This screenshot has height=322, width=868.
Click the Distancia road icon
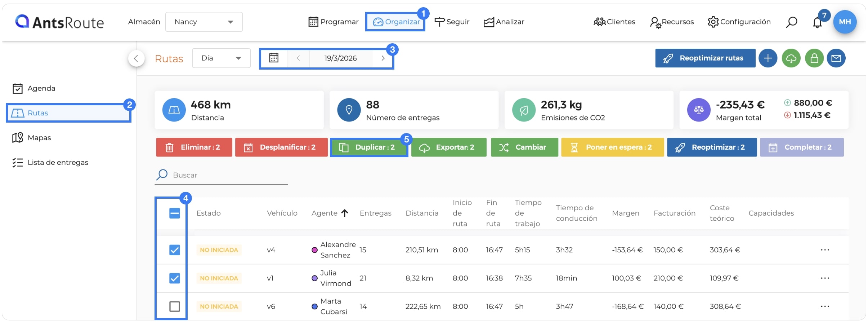(x=174, y=110)
